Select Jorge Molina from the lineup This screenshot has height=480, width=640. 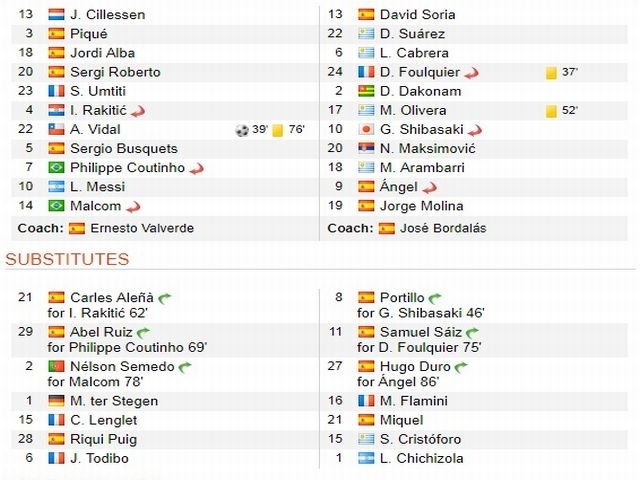[x=421, y=206]
